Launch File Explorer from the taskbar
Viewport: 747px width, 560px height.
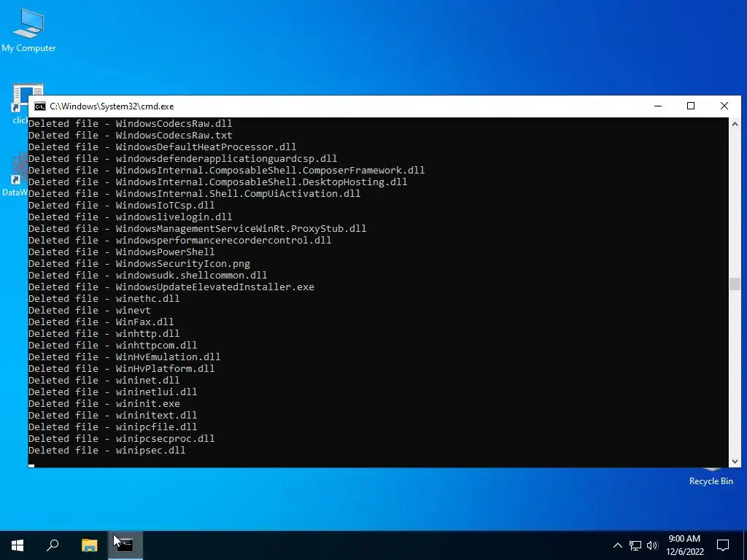(x=89, y=545)
